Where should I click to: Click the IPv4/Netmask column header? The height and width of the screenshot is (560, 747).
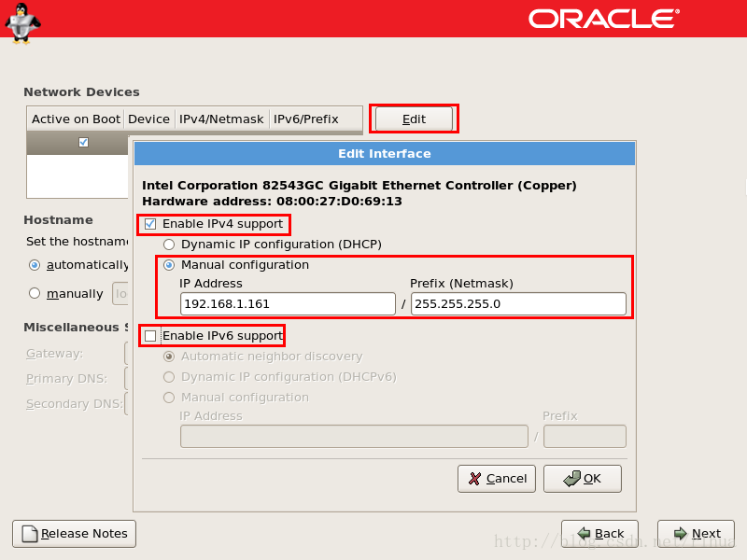click(221, 119)
